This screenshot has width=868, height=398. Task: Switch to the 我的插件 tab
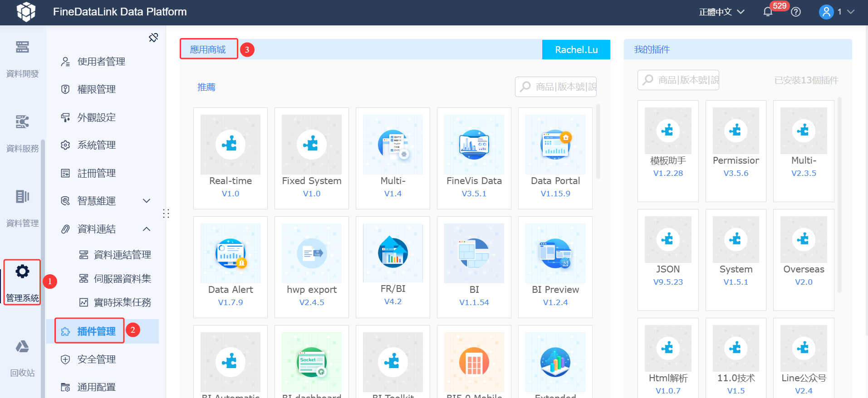[652, 49]
